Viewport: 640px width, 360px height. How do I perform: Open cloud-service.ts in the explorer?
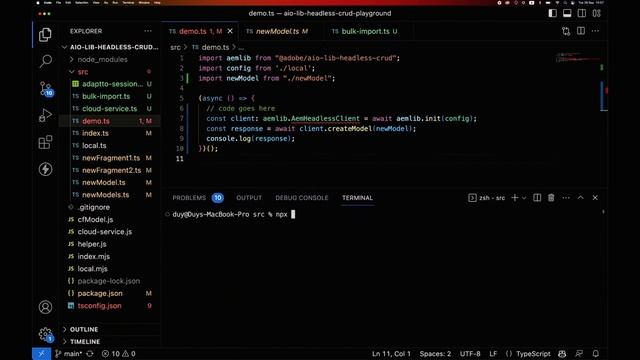click(x=110, y=109)
